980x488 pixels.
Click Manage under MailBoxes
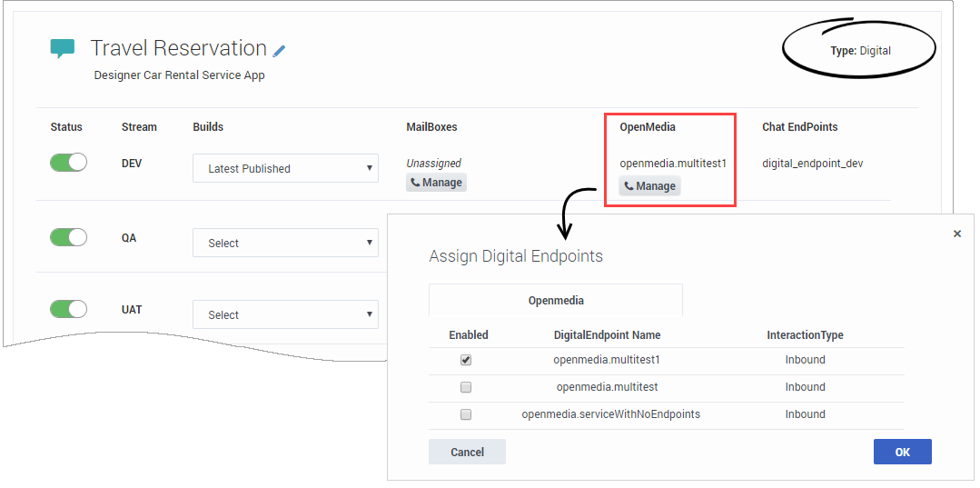coord(436,183)
